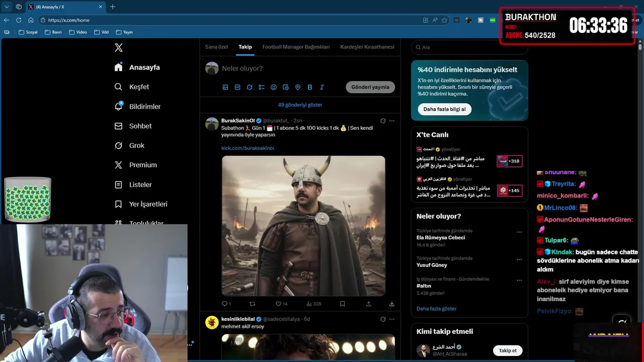This screenshot has height=362, width=644.
Task: Go back in the browser
Action: [x=7, y=20]
